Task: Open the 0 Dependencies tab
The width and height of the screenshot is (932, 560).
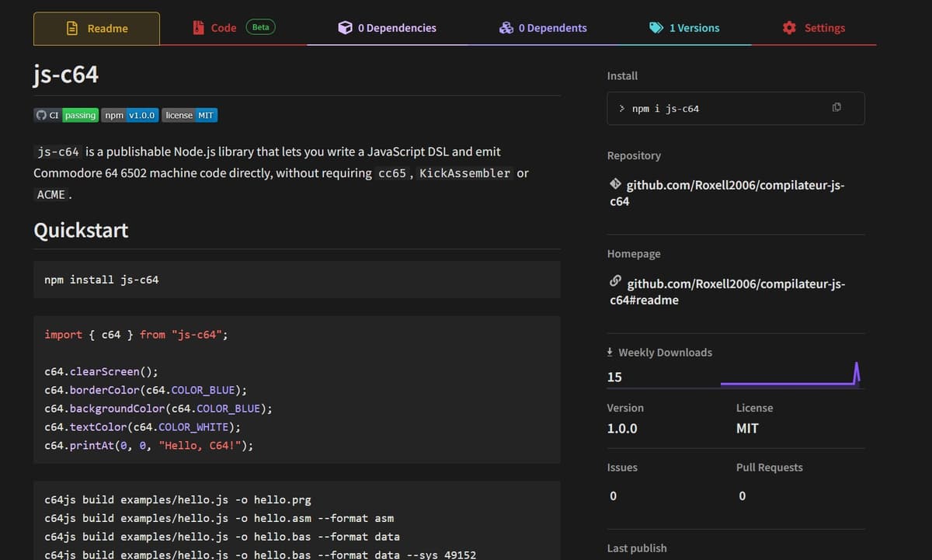Action: pyautogui.click(x=387, y=28)
